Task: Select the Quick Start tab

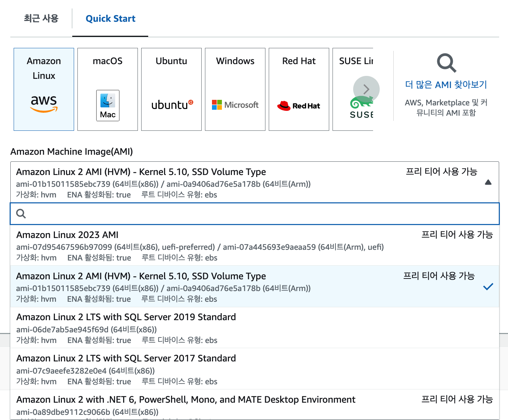Action: [110, 18]
